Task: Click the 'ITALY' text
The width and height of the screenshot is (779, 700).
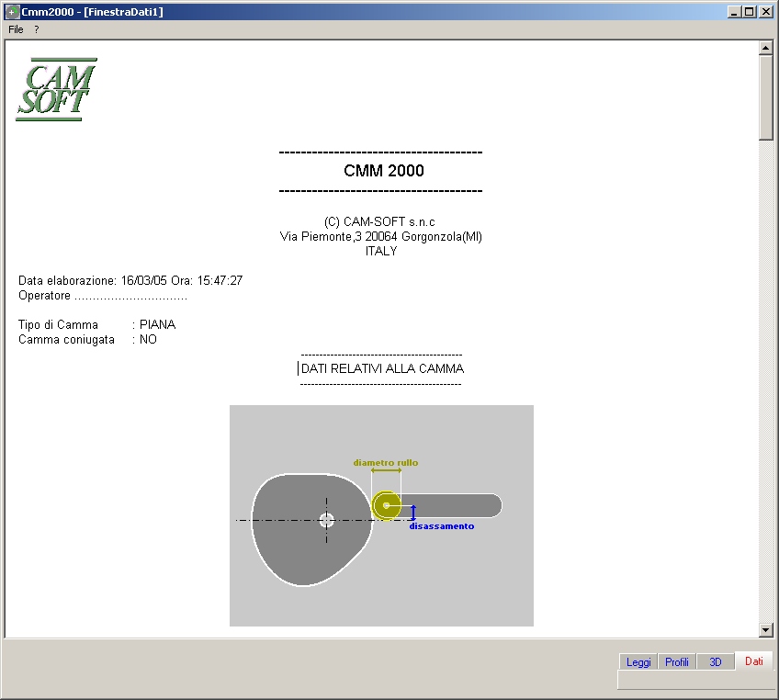Action: tap(381, 252)
